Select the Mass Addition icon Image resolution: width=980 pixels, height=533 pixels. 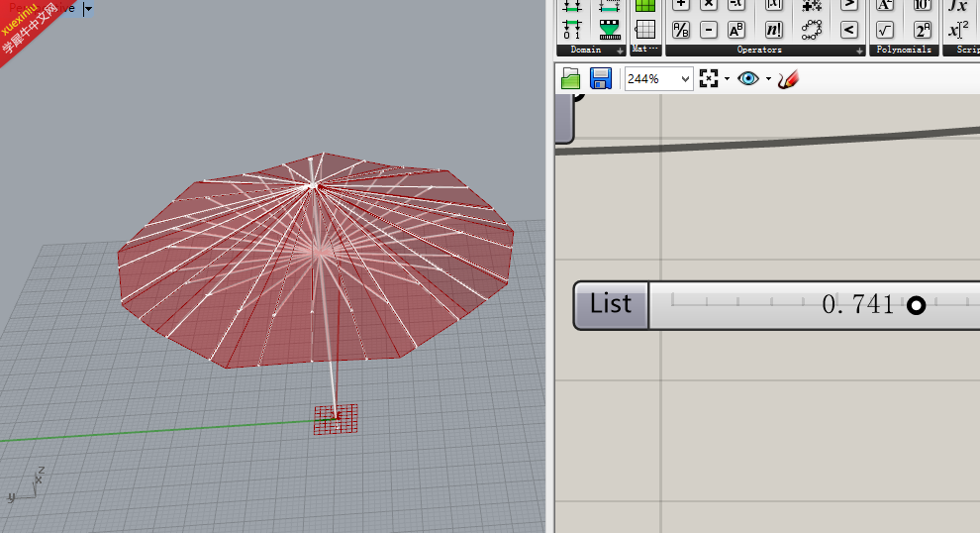click(812, 5)
